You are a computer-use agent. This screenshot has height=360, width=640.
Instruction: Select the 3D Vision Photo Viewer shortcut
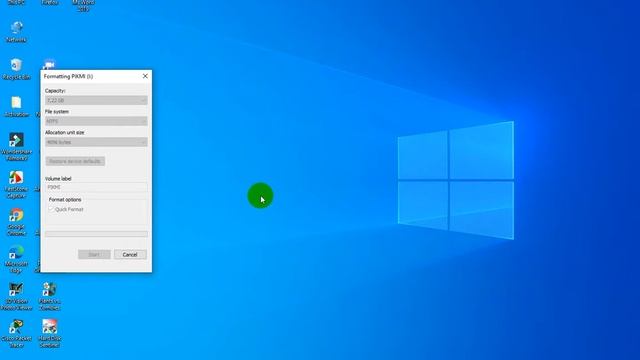(16, 297)
